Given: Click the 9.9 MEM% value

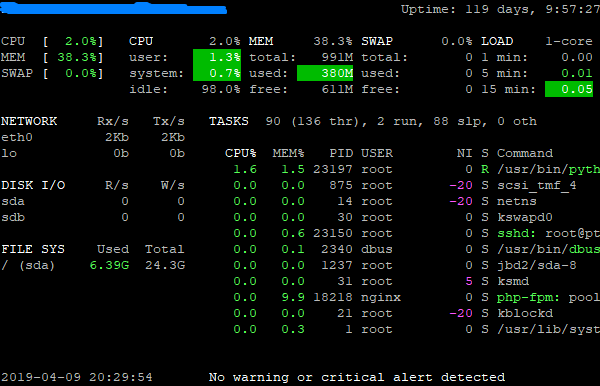Looking at the screenshot, I should coord(293,298).
